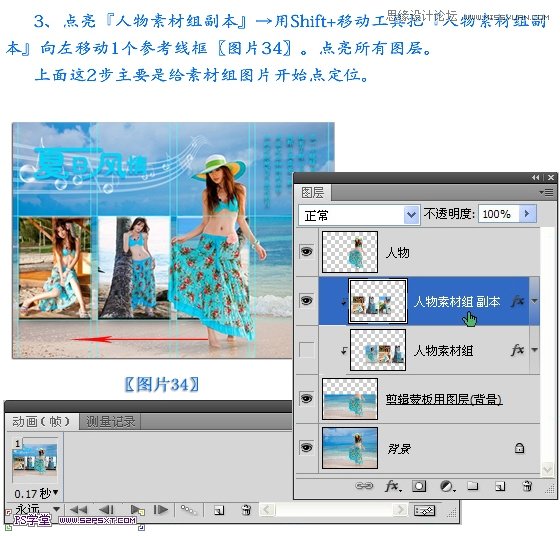Duplicate selected frame in animation panel

pos(219,510)
